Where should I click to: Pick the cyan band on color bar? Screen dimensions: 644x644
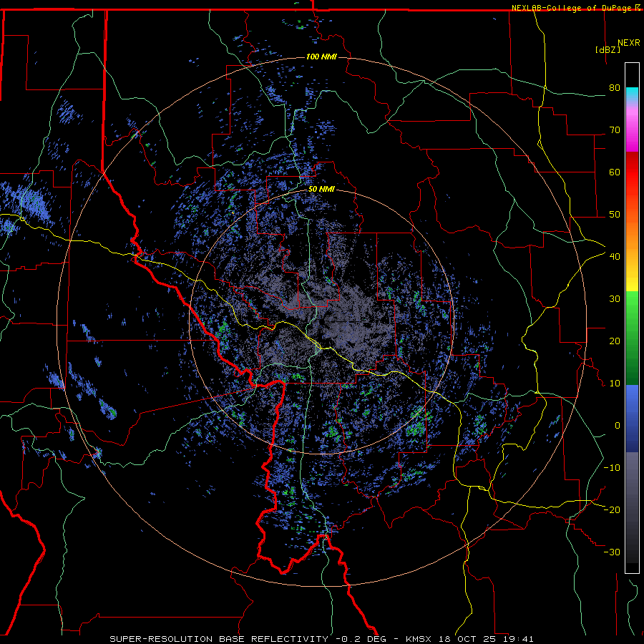[632, 94]
